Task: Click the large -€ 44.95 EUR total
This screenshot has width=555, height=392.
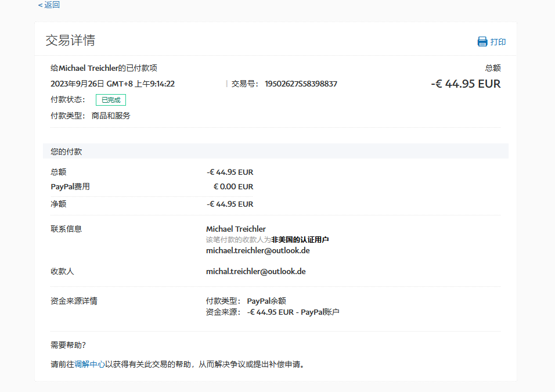Action: tap(466, 84)
